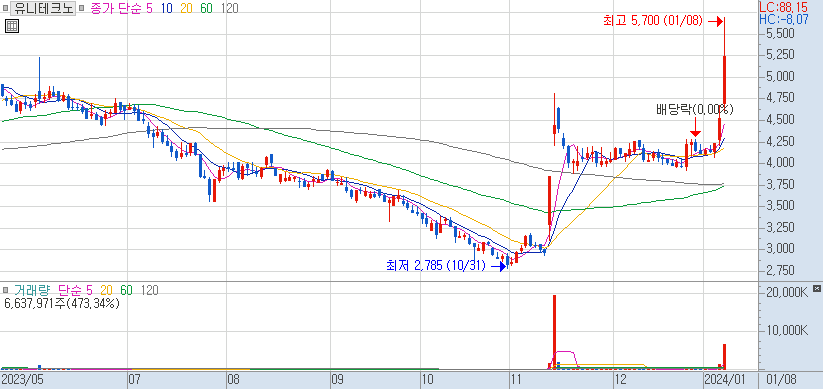Click the 3,000 price axis label
Screen dimensions: 823x389
(x=779, y=248)
